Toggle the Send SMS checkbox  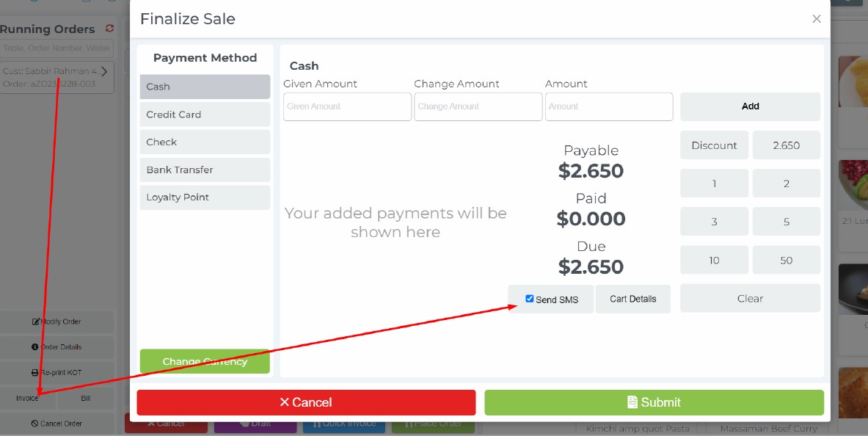point(530,299)
